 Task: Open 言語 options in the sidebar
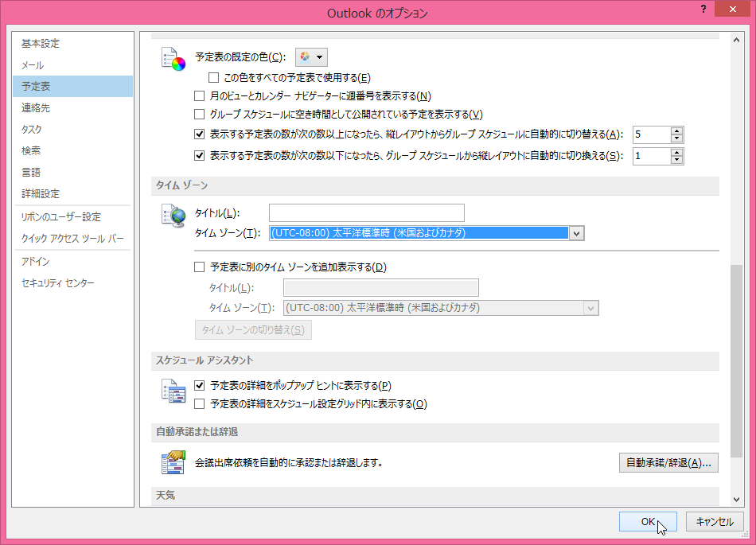pyautogui.click(x=72, y=172)
